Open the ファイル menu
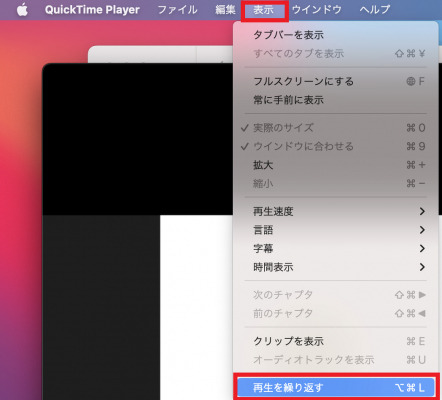The height and width of the screenshot is (400, 442). (177, 10)
